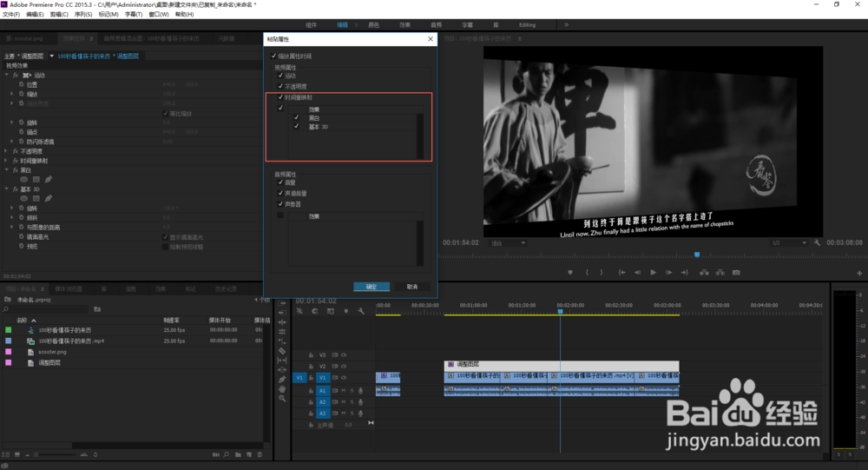Click the pen mask tool under 黑白 effect
This screenshot has width=868, height=470.
click(48, 179)
